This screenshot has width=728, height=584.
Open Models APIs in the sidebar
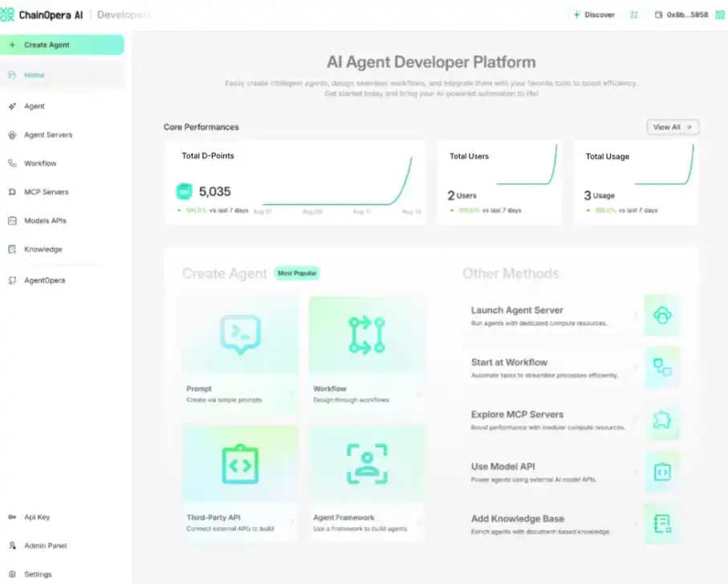point(45,220)
